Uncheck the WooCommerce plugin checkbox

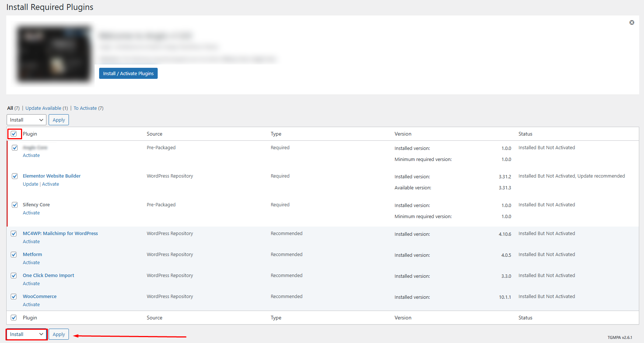[14, 297]
